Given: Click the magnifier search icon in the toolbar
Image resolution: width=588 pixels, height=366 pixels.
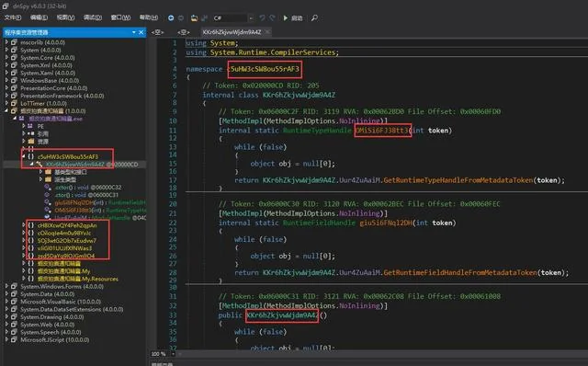Looking at the screenshot, I should (x=314, y=17).
